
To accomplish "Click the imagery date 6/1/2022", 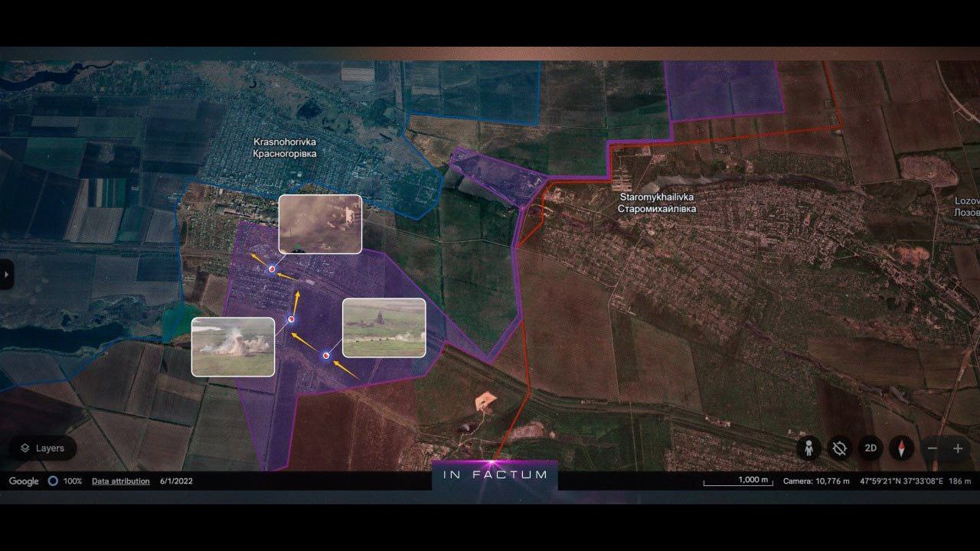I will (176, 481).
